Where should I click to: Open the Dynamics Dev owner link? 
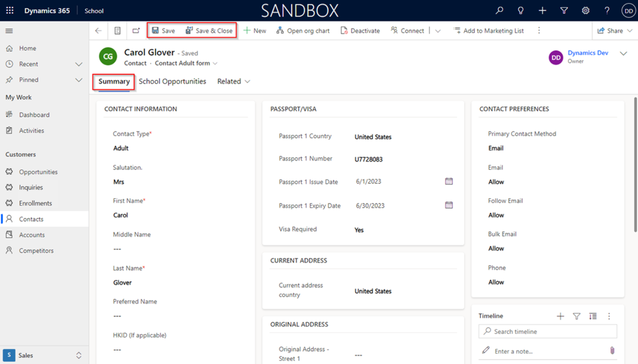tap(587, 53)
